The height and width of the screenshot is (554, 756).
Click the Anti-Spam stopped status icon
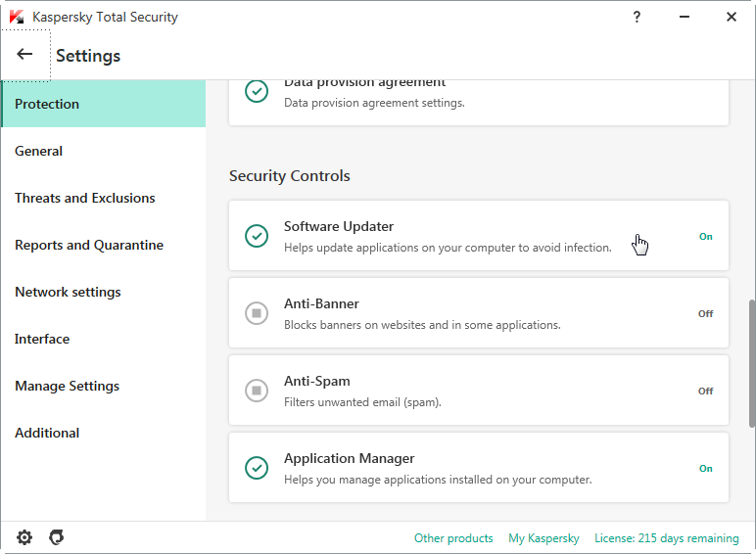[x=257, y=391]
